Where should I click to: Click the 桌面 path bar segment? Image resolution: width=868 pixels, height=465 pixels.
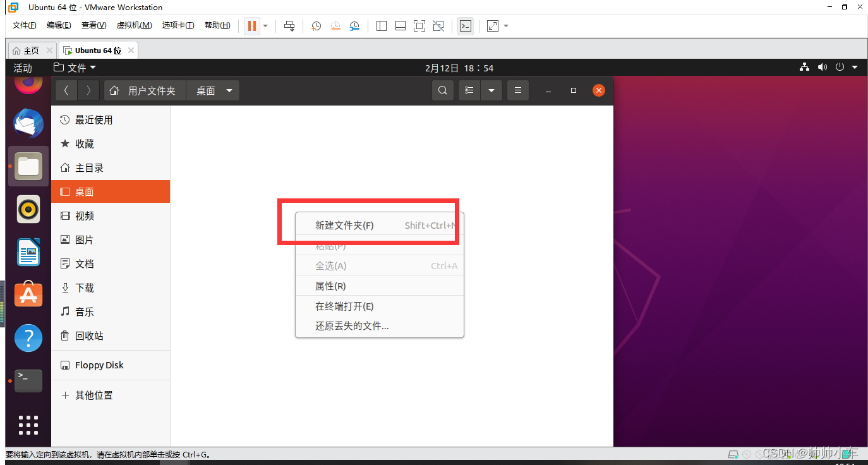[206, 90]
